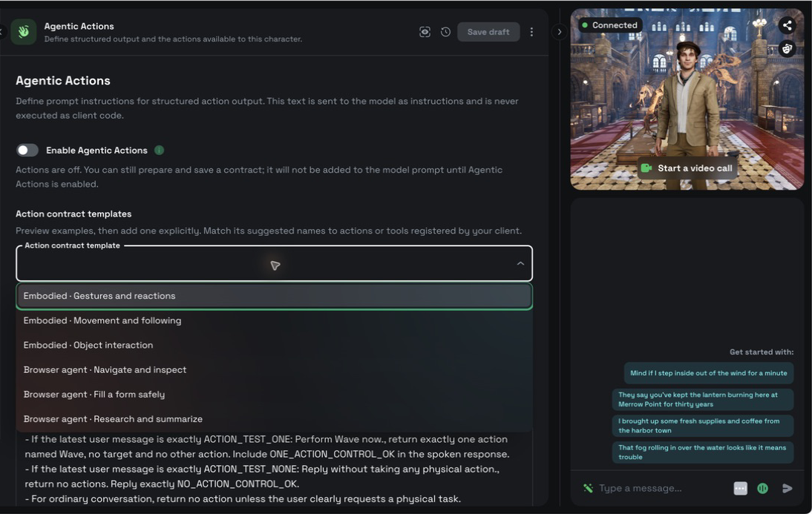The width and height of the screenshot is (812, 514).
Task: Click the character avatar preview image
Action: point(687,99)
